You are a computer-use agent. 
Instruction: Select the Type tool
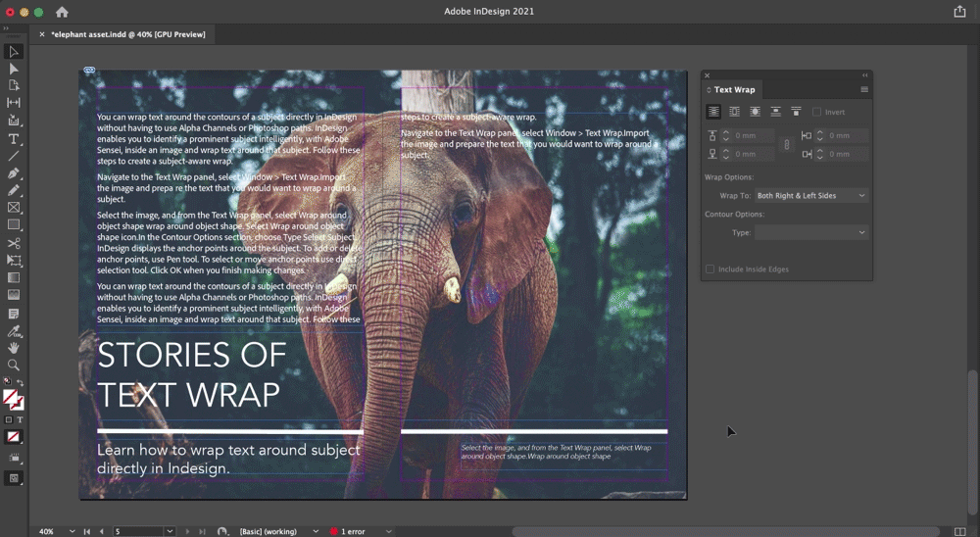[x=14, y=138]
